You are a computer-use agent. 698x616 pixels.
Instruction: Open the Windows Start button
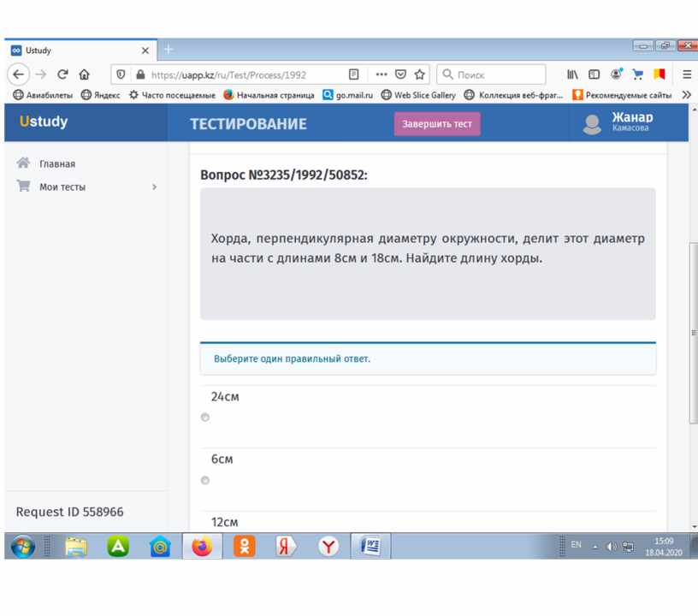click(23, 546)
